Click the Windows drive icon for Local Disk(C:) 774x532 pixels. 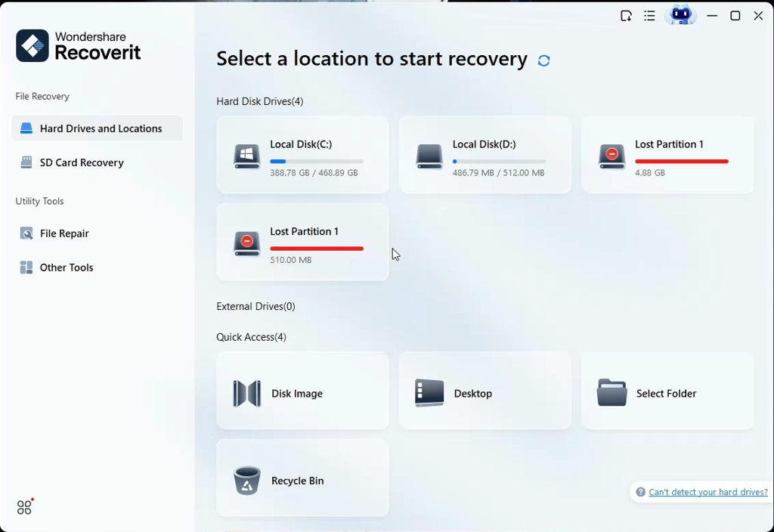pyautogui.click(x=247, y=157)
